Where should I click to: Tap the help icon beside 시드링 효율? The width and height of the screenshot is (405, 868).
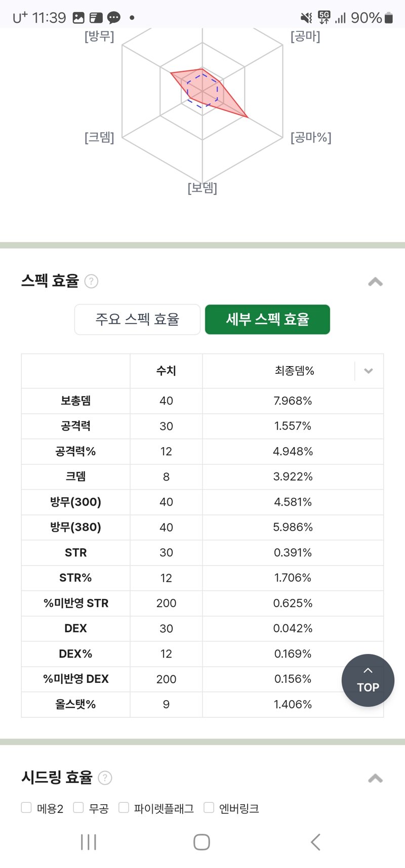click(105, 778)
